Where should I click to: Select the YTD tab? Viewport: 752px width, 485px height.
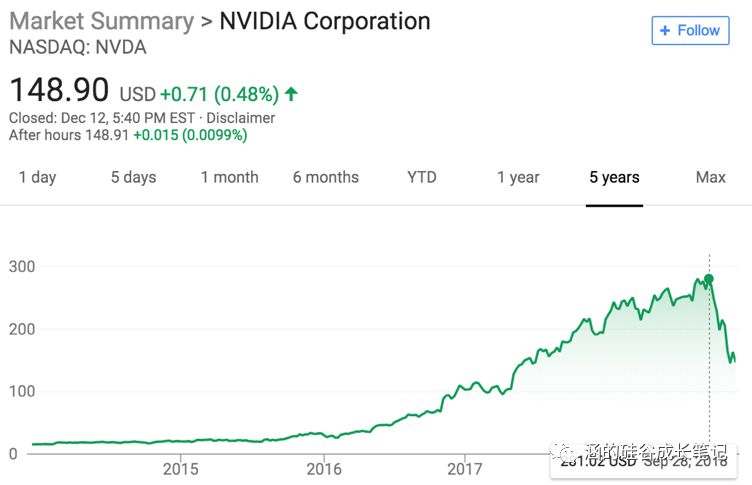point(422,177)
